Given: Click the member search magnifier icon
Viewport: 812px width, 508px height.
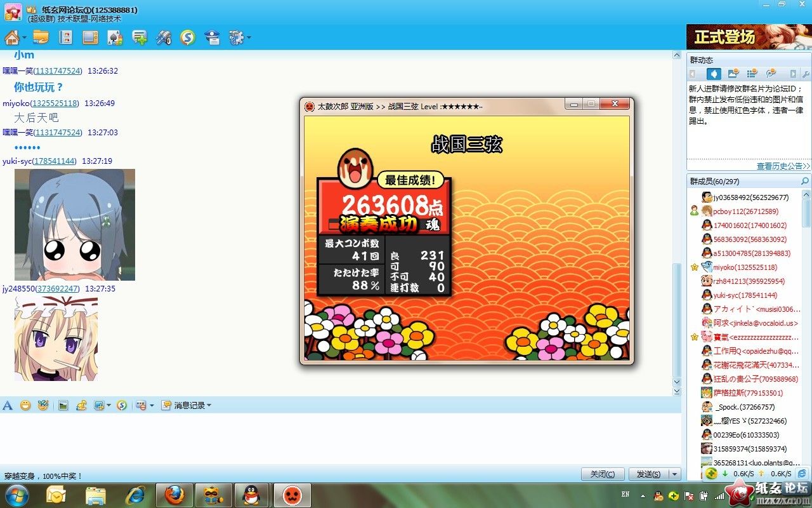Looking at the screenshot, I should coord(805,182).
